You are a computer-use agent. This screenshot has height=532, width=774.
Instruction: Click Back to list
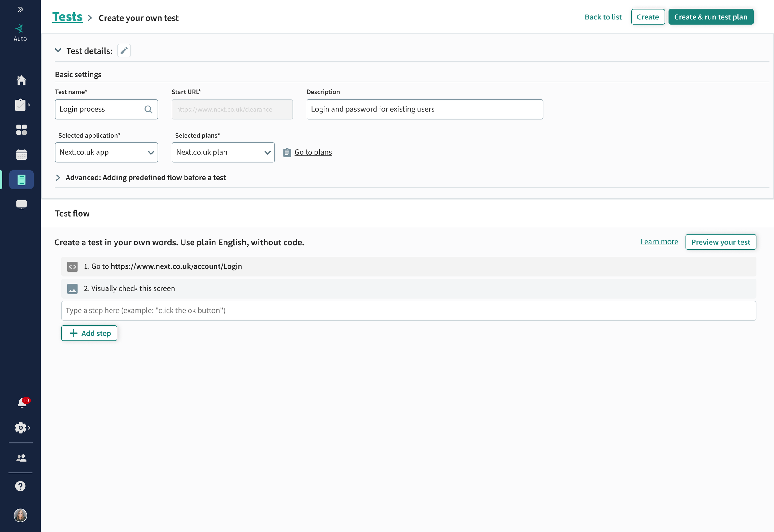click(x=603, y=17)
